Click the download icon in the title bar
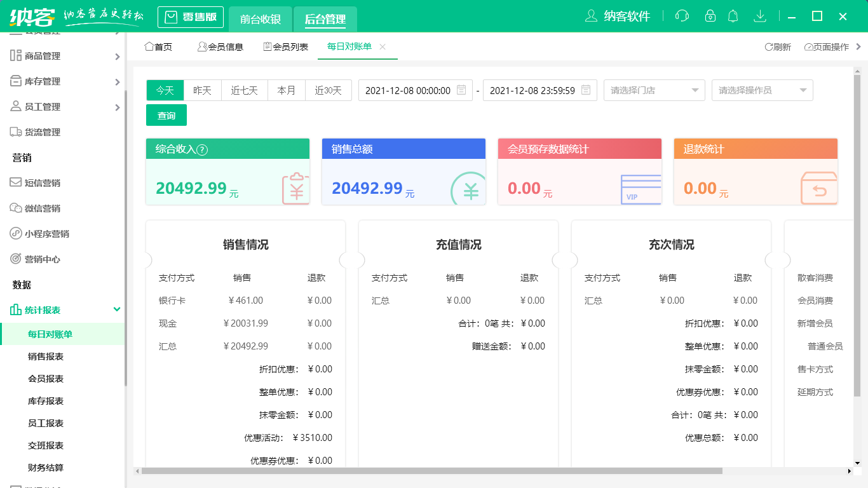 tap(760, 15)
